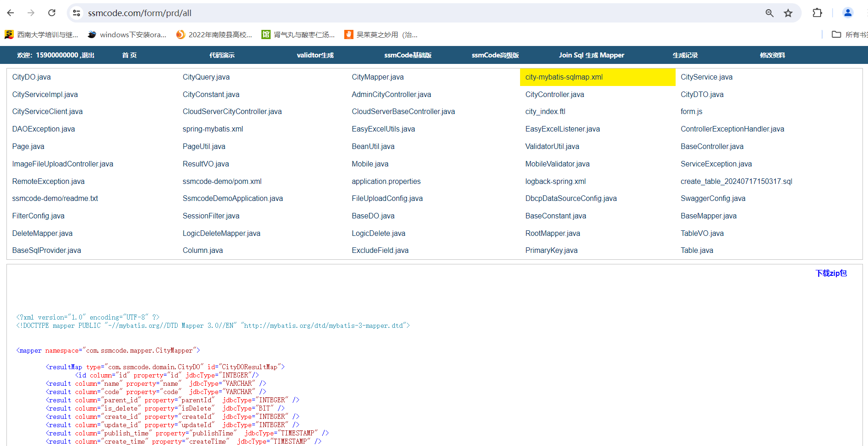Open LogicDeleteMapper.java file
The width and height of the screenshot is (868, 446).
click(x=221, y=234)
